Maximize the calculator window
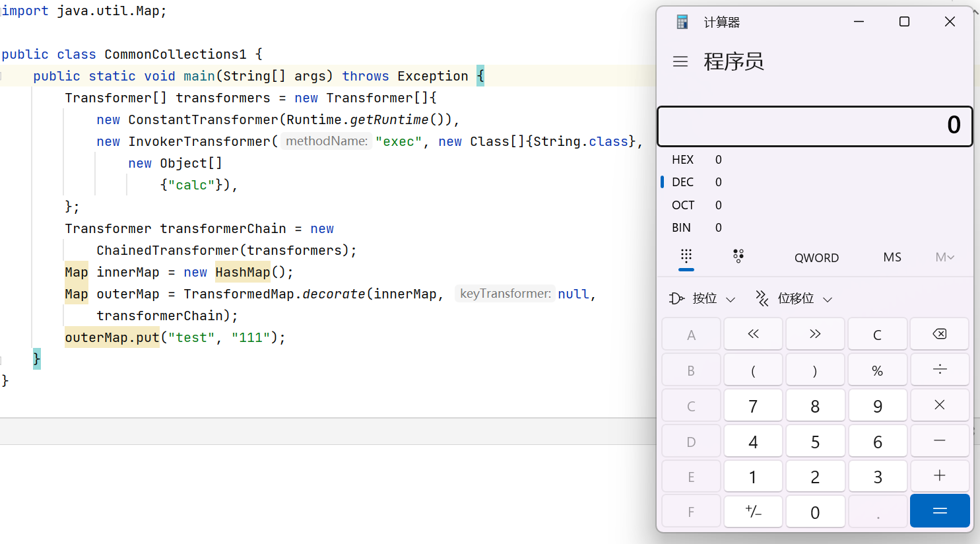 (x=904, y=22)
